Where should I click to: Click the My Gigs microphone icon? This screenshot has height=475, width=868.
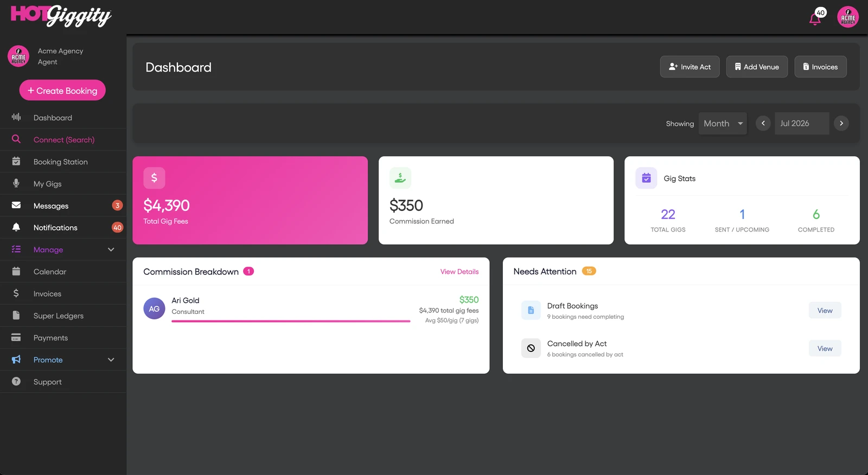click(16, 183)
